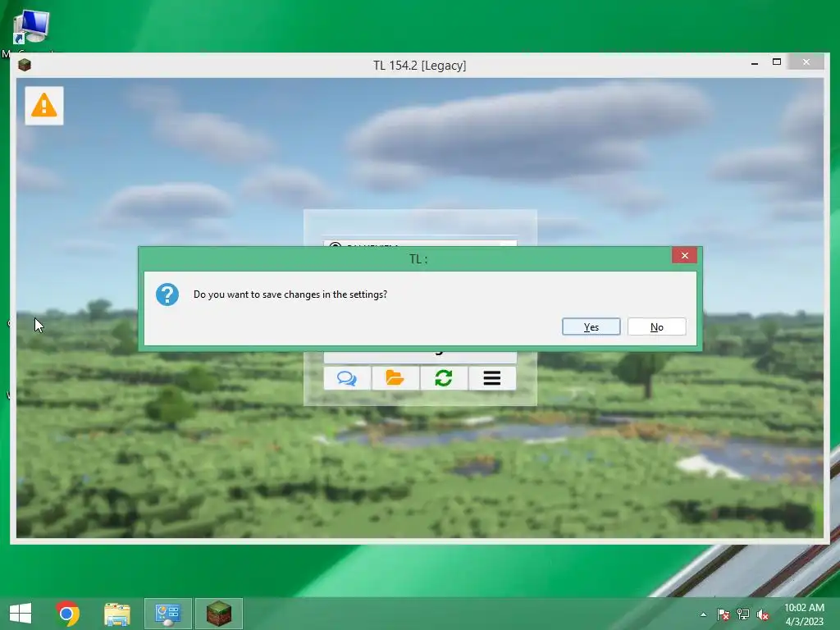This screenshot has width=840, height=630.
Task: Show hidden system tray icons arrow
Action: coord(703,614)
